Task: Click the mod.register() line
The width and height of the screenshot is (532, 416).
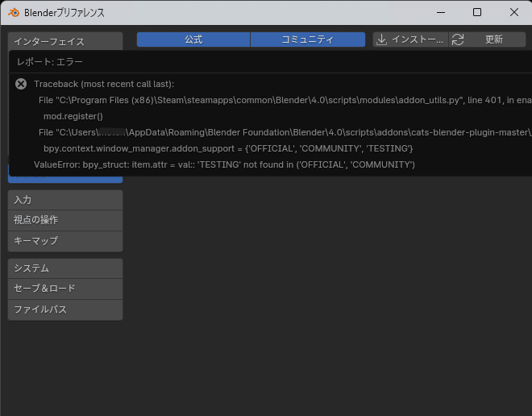Action: tap(73, 116)
